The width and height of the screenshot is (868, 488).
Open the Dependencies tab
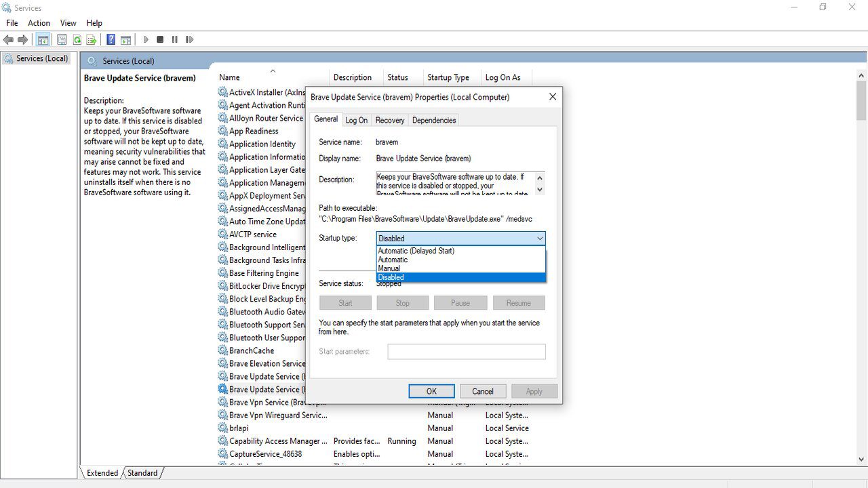pyautogui.click(x=434, y=120)
